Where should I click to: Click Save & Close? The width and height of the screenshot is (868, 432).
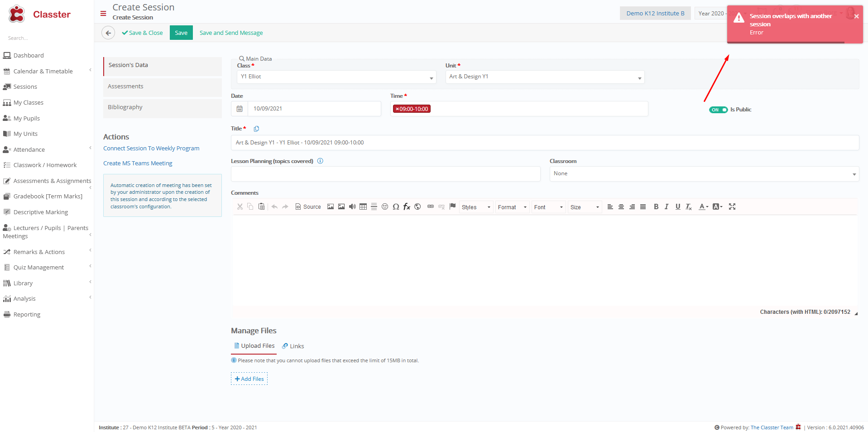click(142, 33)
